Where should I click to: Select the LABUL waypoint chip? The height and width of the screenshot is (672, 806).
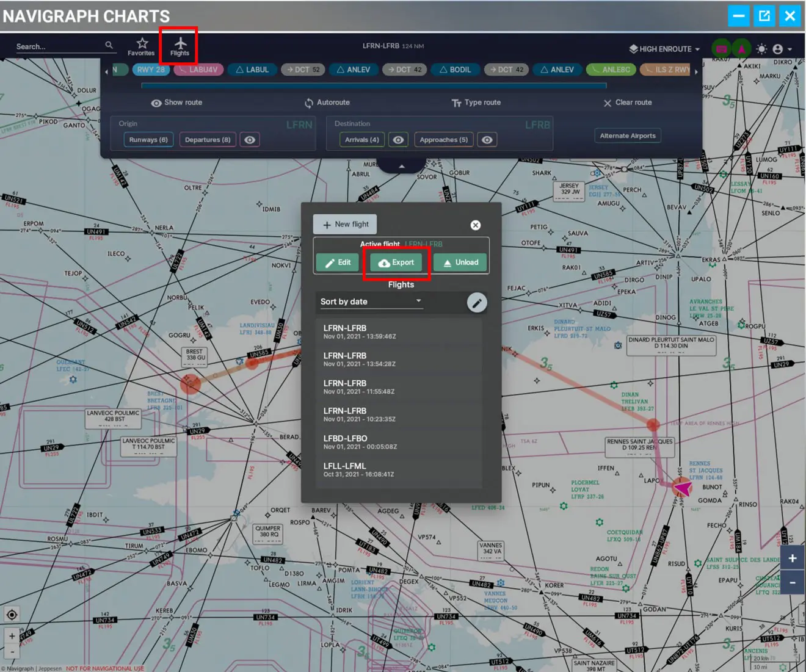252,70
